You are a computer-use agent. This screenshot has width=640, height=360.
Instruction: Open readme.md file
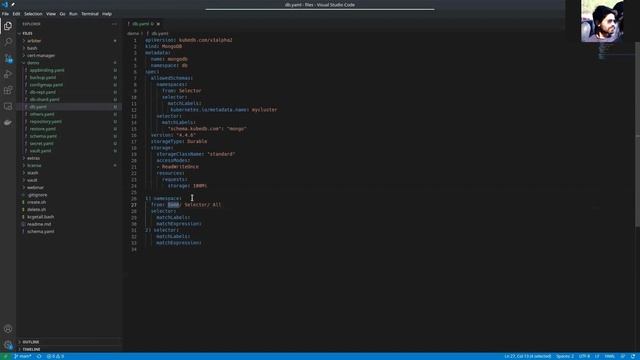39,224
